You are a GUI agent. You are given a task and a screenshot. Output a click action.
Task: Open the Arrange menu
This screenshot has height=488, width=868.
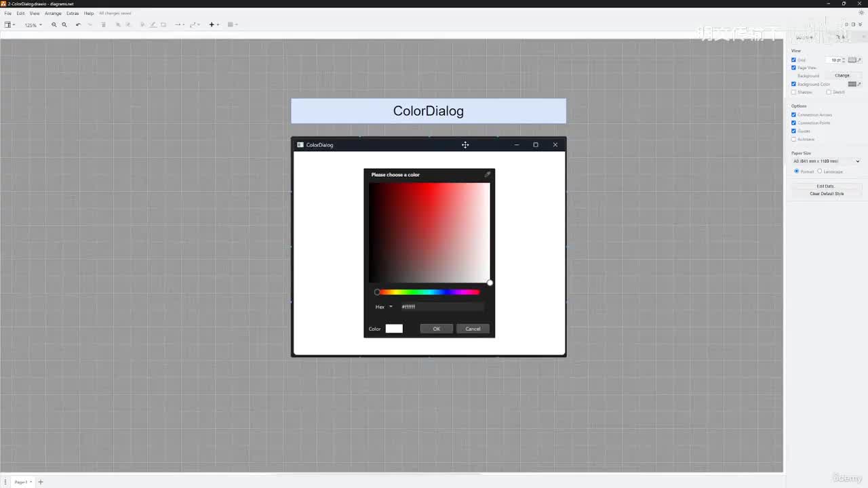click(53, 14)
